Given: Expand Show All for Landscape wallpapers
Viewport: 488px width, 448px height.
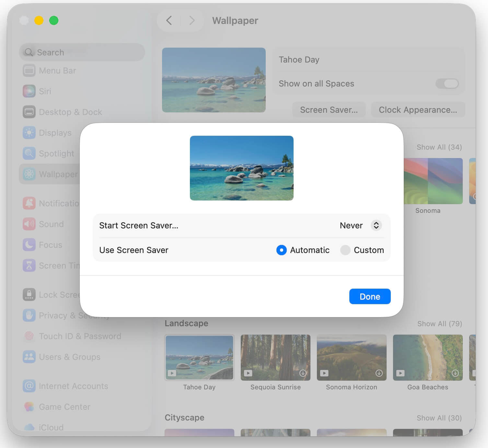Looking at the screenshot, I should pos(439,323).
